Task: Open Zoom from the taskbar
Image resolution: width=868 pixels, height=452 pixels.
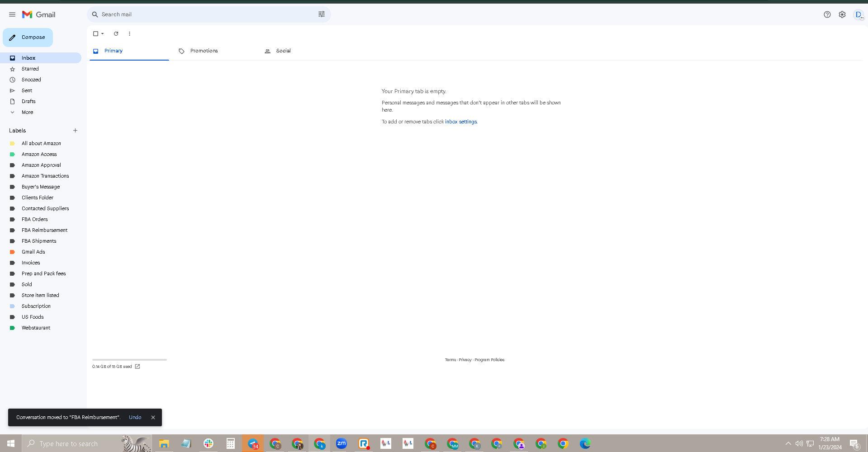Action: tap(342, 443)
